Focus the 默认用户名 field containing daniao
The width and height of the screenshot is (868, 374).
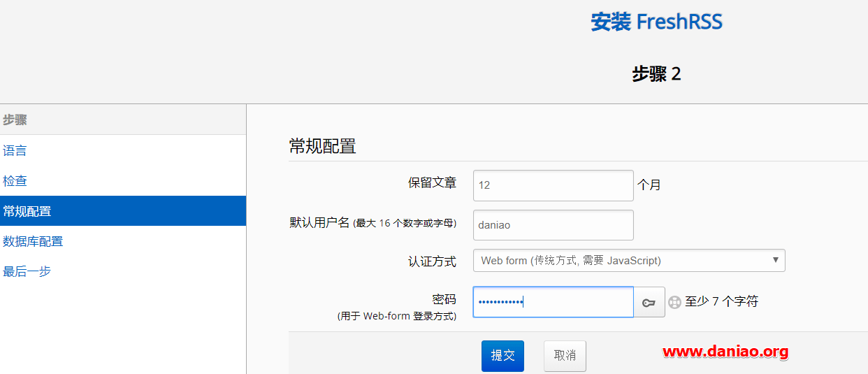[x=553, y=225]
